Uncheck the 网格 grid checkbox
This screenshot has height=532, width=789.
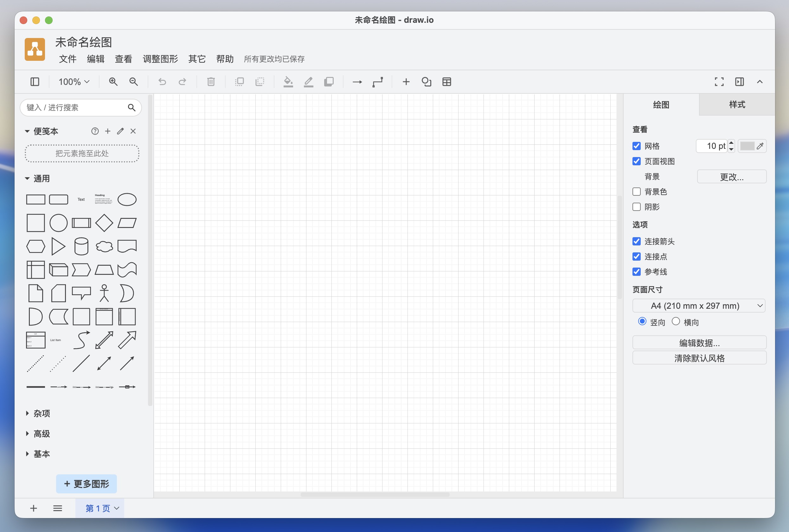636,146
